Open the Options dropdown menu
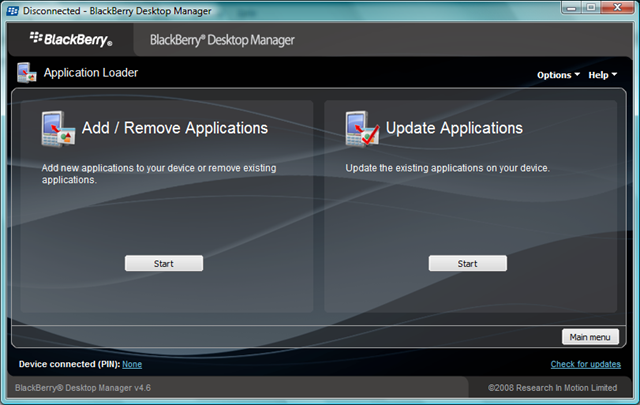640x405 pixels. click(x=558, y=75)
